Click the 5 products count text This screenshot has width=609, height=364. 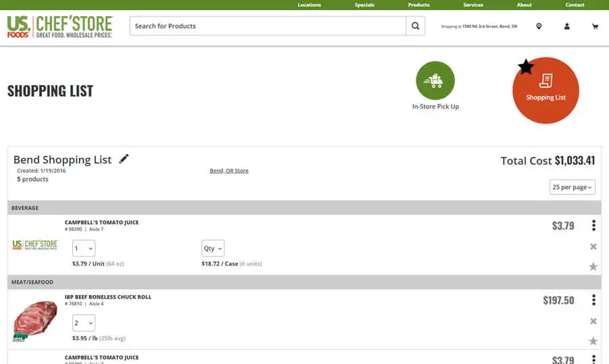pos(32,179)
